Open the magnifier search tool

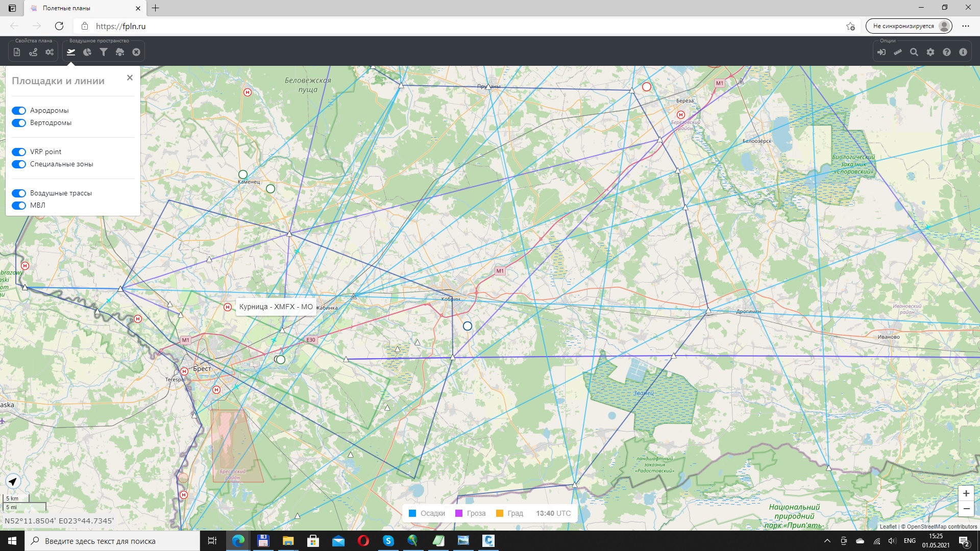[x=914, y=52]
